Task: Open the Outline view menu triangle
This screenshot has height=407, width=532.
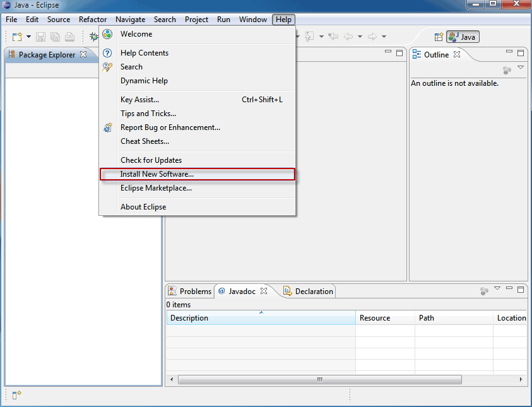Action: [x=521, y=67]
